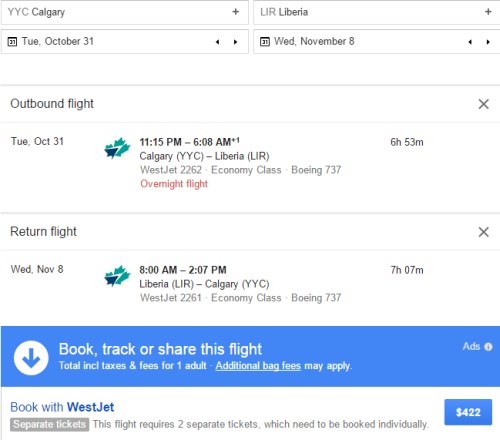
Task: Remove the Outbound flight selection
Action: coord(484,104)
